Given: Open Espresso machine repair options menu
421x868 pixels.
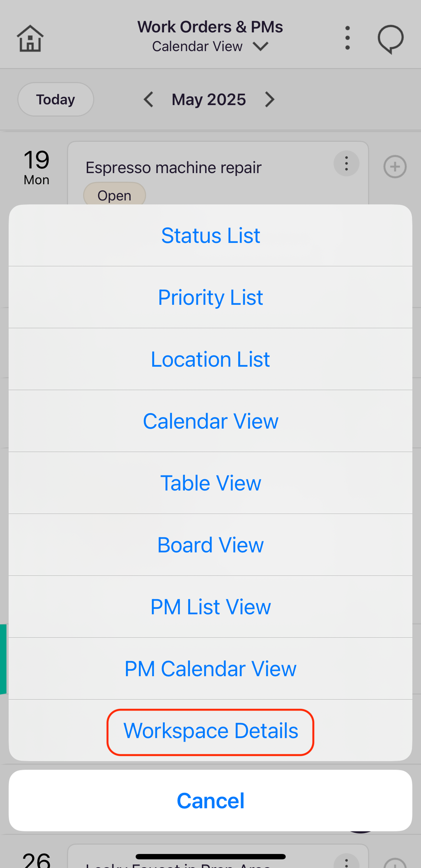Looking at the screenshot, I should [x=347, y=163].
